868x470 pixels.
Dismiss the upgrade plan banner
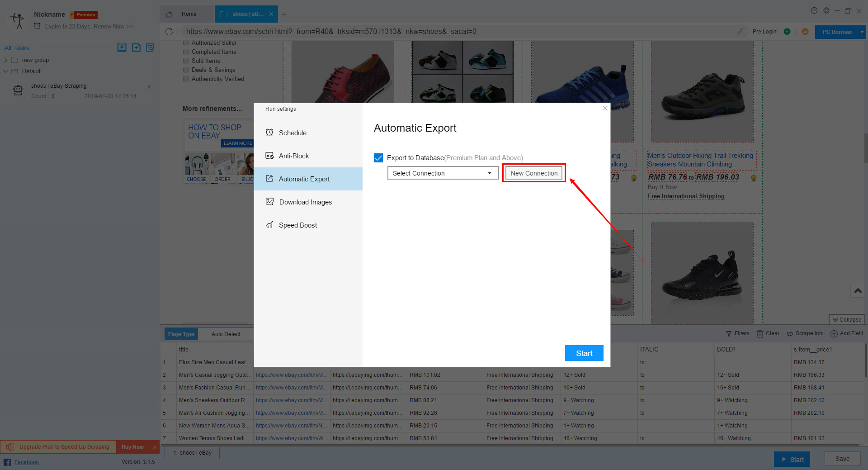point(155,447)
